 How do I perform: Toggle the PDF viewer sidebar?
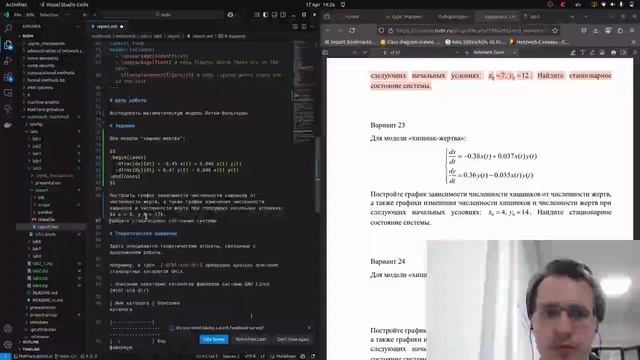click(x=325, y=53)
